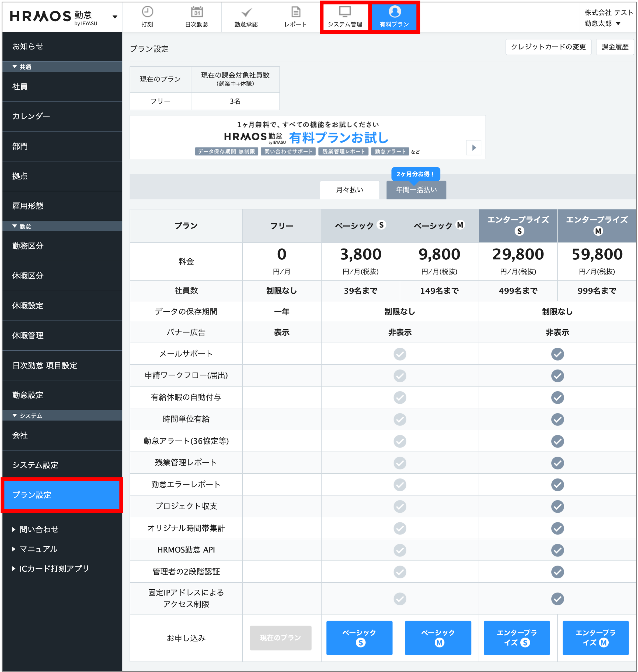This screenshot has width=638, height=672.
Task: Open 日次勤怠 via the calendar icon
Action: click(x=197, y=12)
